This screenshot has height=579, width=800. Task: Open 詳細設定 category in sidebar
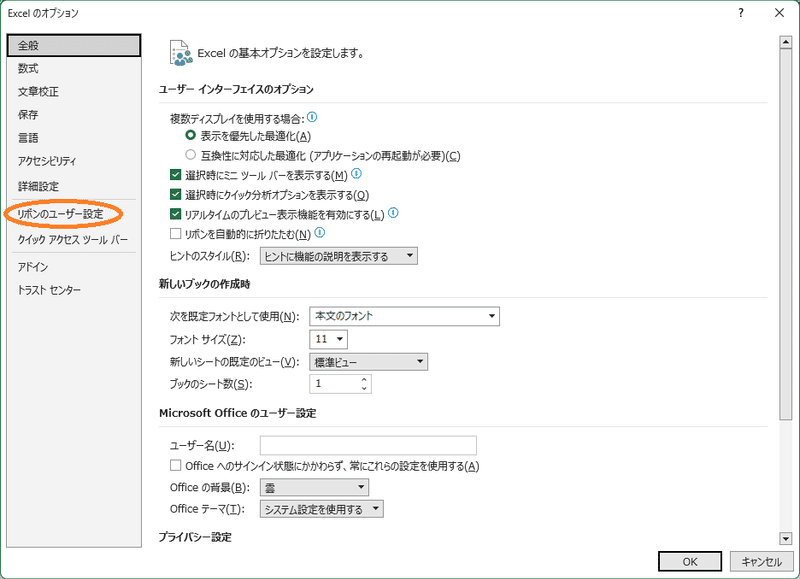(x=74, y=186)
